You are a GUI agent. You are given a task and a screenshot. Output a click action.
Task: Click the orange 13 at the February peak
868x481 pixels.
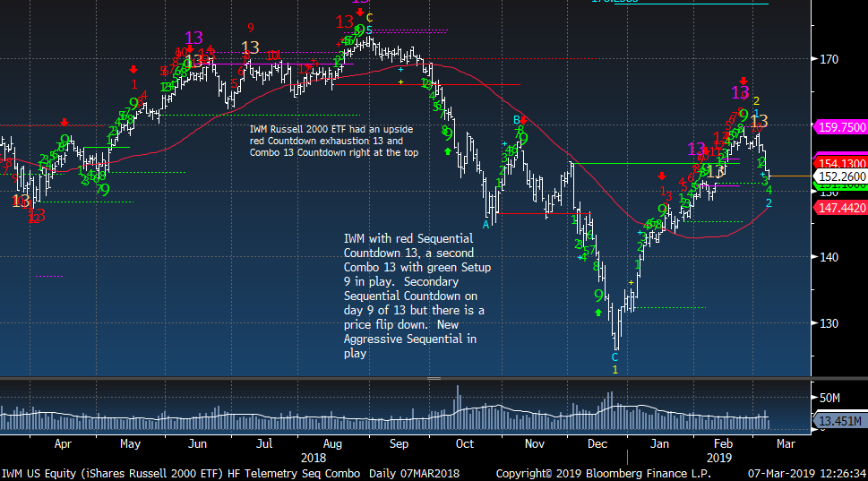(760, 121)
